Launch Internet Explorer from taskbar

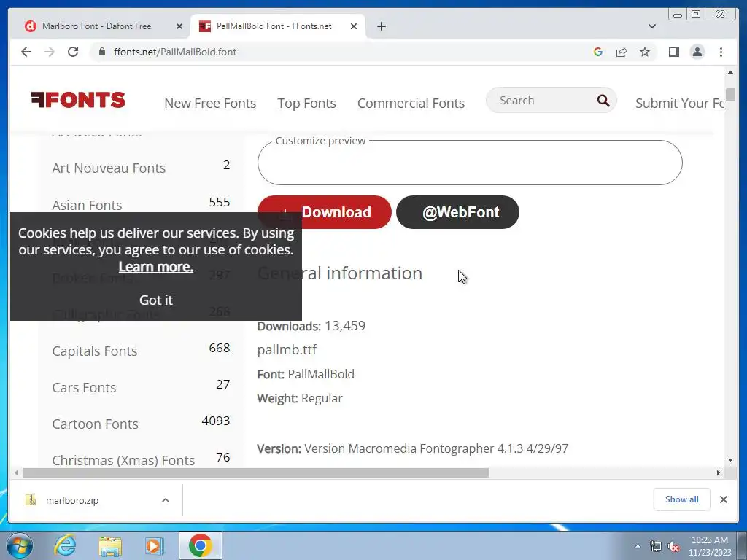point(65,545)
